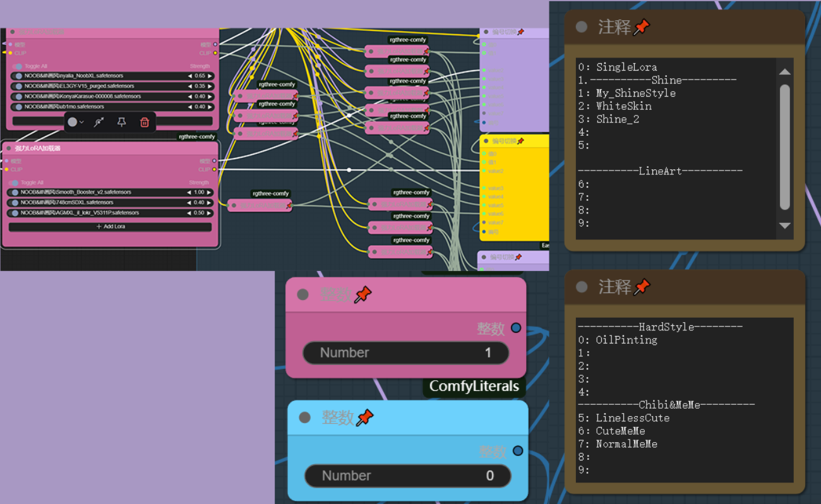Collapse the upper 注释 note node
The height and width of the screenshot is (504, 821).
(x=582, y=27)
